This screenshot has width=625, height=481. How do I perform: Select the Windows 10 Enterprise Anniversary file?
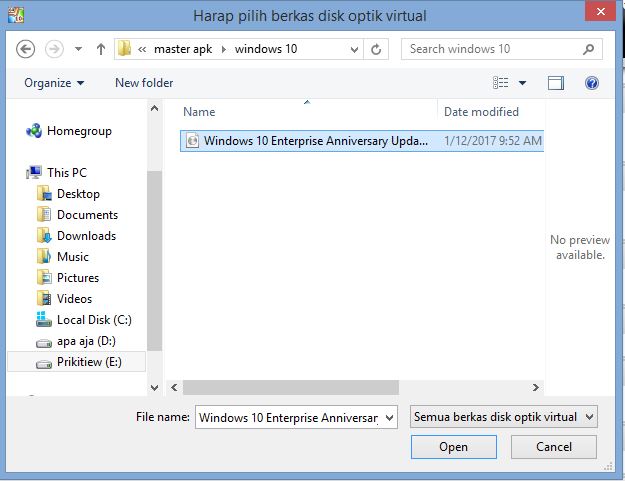click(362, 141)
